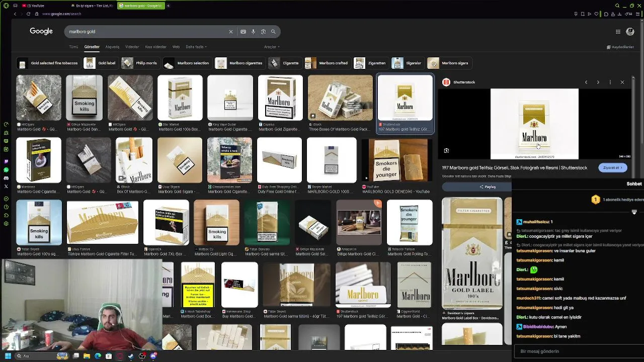
Task: Open a new browser tab
Action: click(168, 6)
